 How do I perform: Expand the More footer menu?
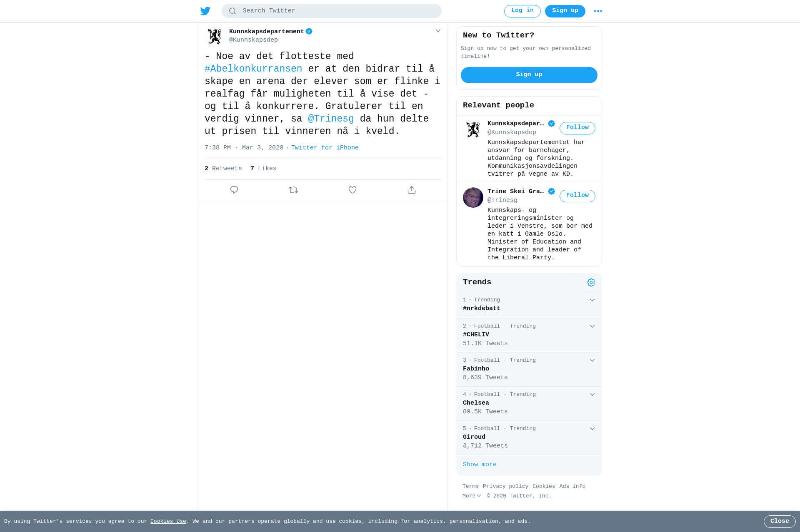472,496
